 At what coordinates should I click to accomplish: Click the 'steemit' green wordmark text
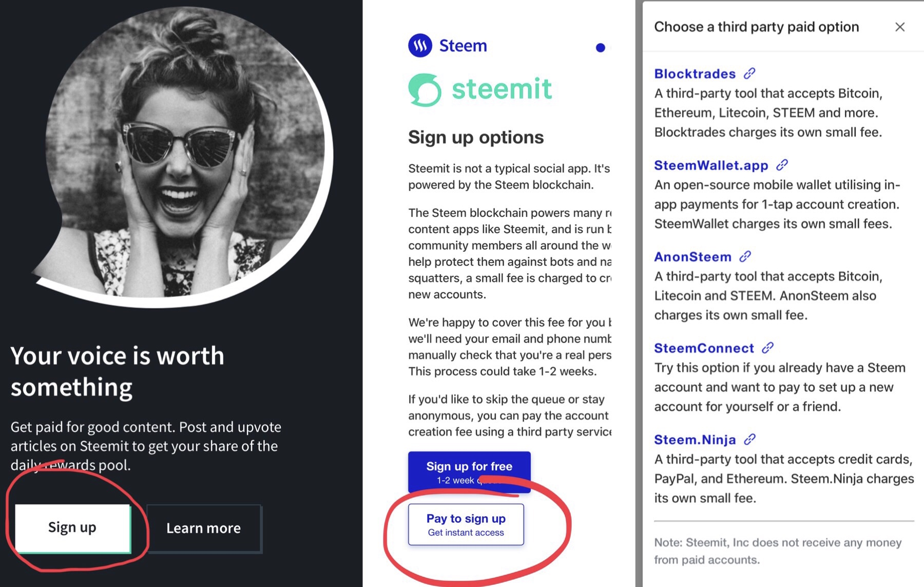click(x=502, y=89)
